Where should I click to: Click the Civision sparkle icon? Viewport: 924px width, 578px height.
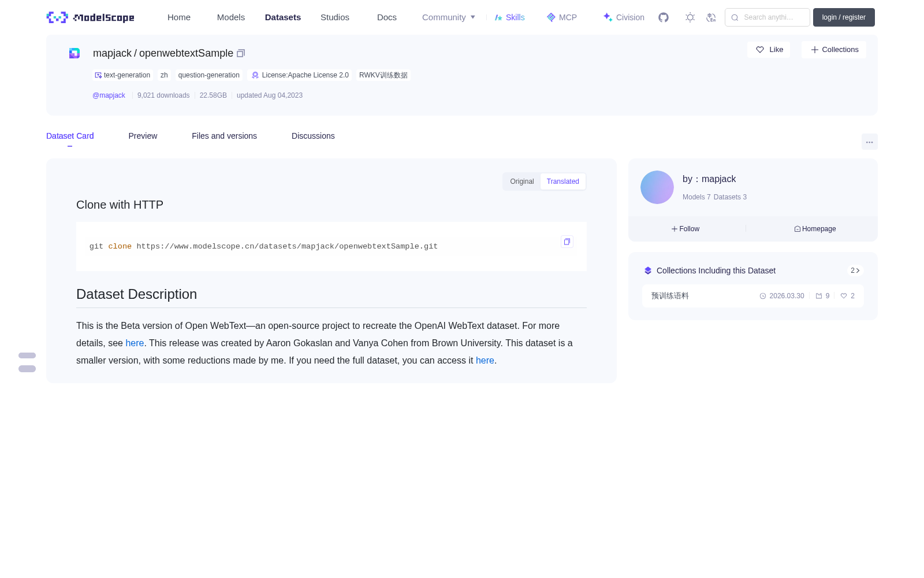click(608, 17)
